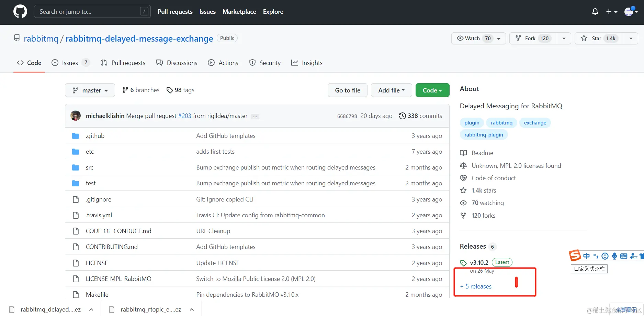Viewport: 644px width, 316px height.
Task: Open CODE_OF_CONDUCT.md file
Action: click(118, 231)
